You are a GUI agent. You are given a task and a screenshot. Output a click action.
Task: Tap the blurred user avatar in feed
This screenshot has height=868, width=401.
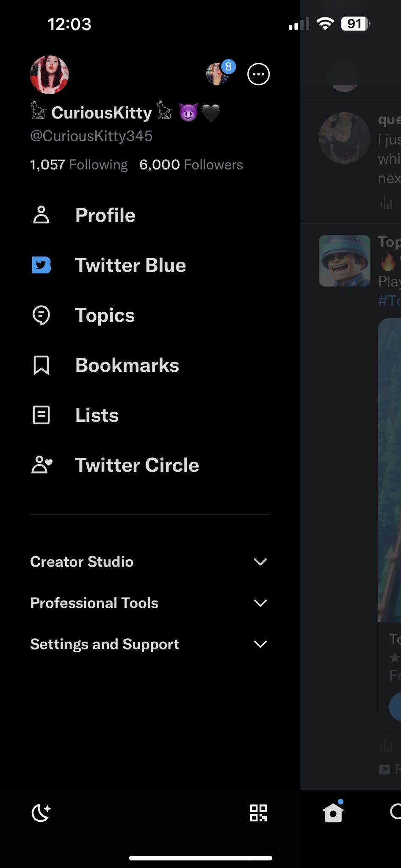point(344,138)
